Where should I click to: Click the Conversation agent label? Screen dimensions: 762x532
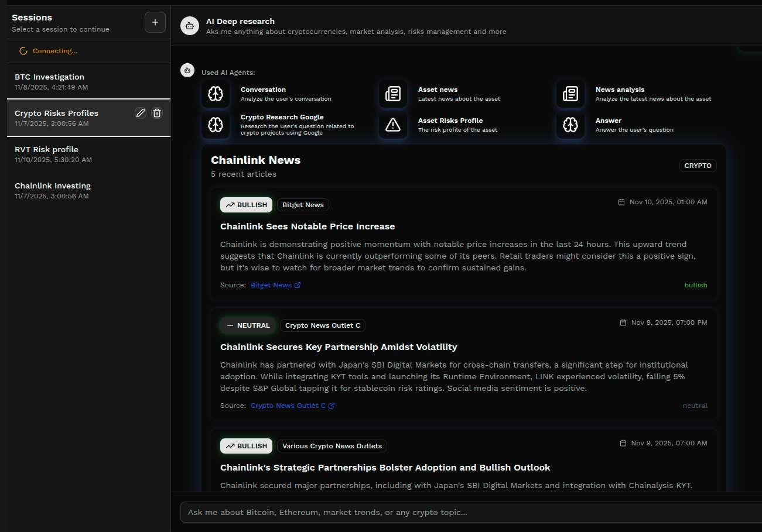(x=263, y=90)
